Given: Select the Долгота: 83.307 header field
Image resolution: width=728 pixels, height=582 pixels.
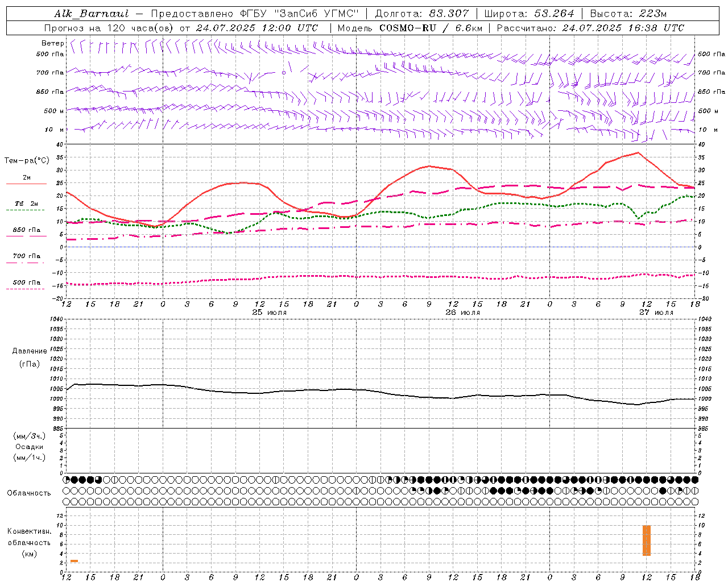Looking at the screenshot, I should tap(422, 14).
